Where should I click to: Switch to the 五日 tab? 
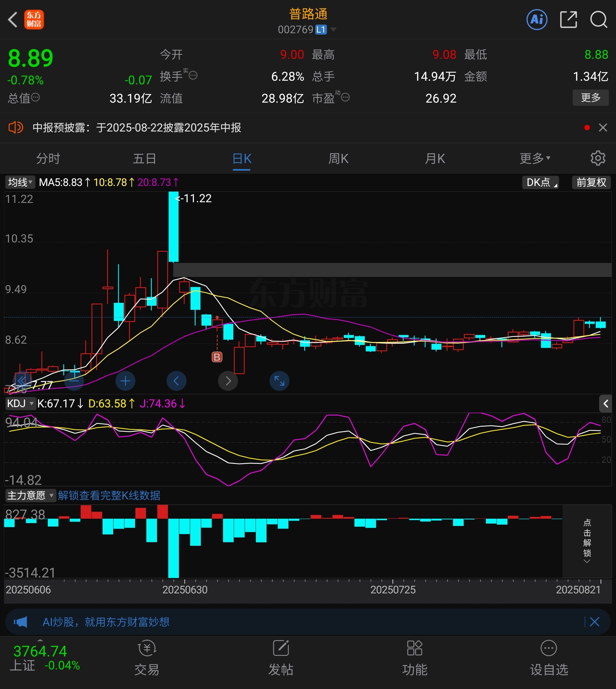tap(144, 158)
